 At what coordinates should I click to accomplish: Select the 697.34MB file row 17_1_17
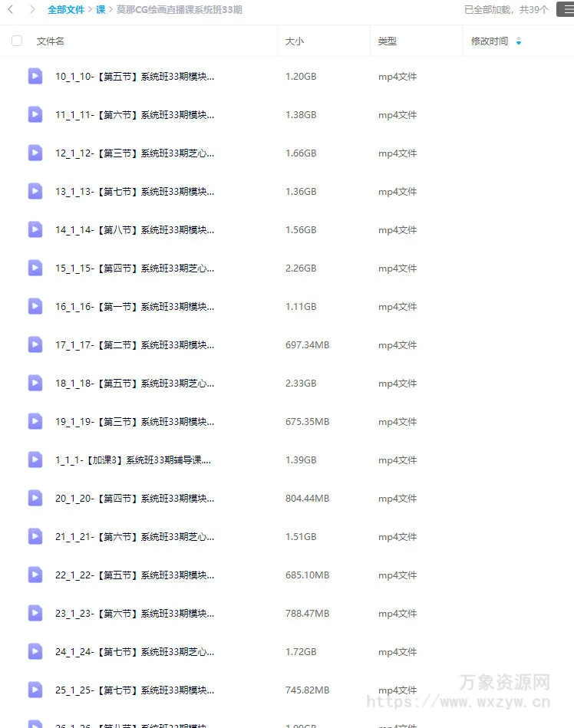tap(287, 345)
